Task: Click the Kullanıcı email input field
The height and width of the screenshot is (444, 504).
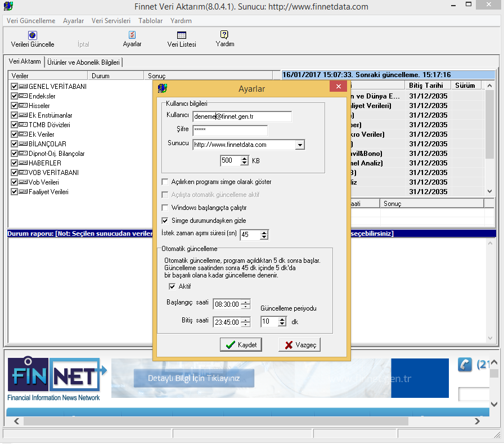Action: [242, 116]
